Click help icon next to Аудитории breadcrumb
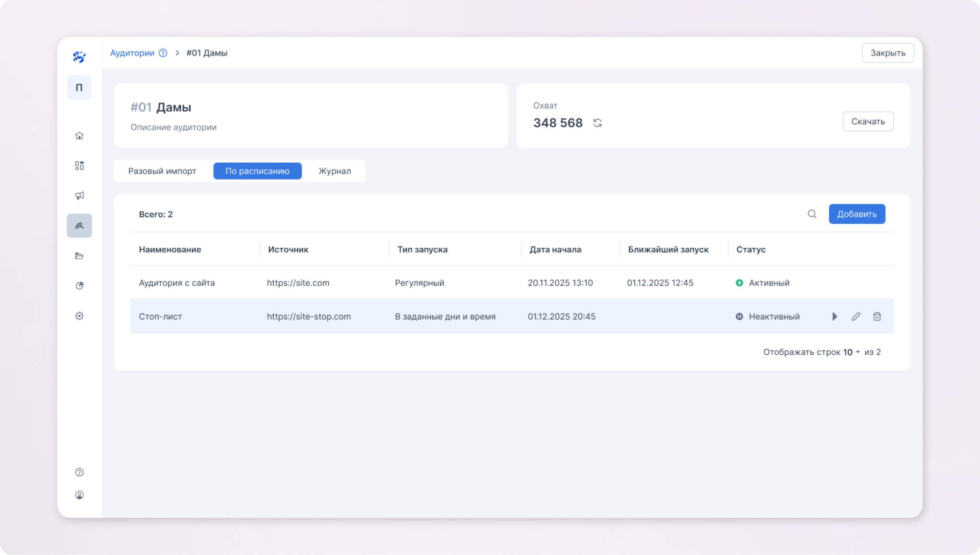 click(x=163, y=53)
